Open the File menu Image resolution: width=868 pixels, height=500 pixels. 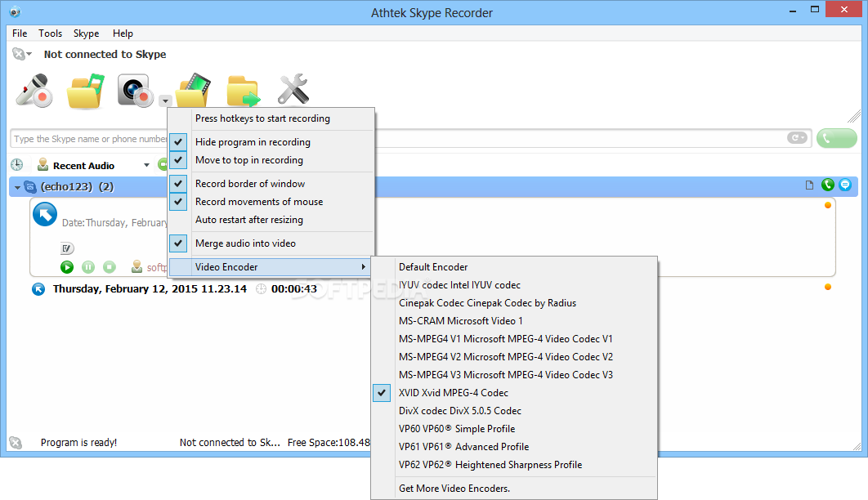[20, 33]
